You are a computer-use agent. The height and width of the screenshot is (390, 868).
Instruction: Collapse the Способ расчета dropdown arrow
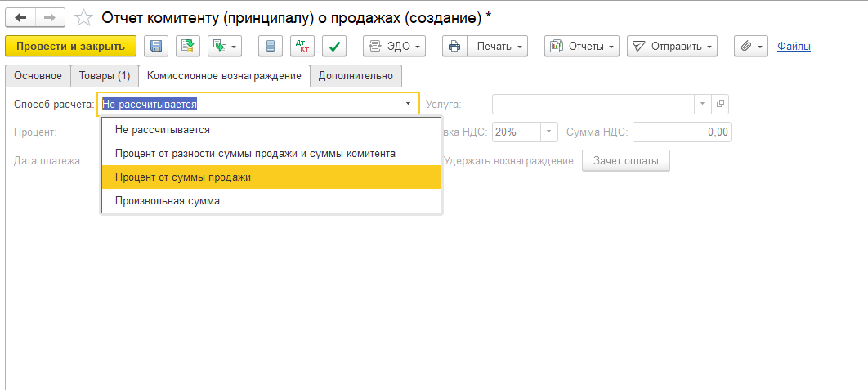pyautogui.click(x=409, y=105)
